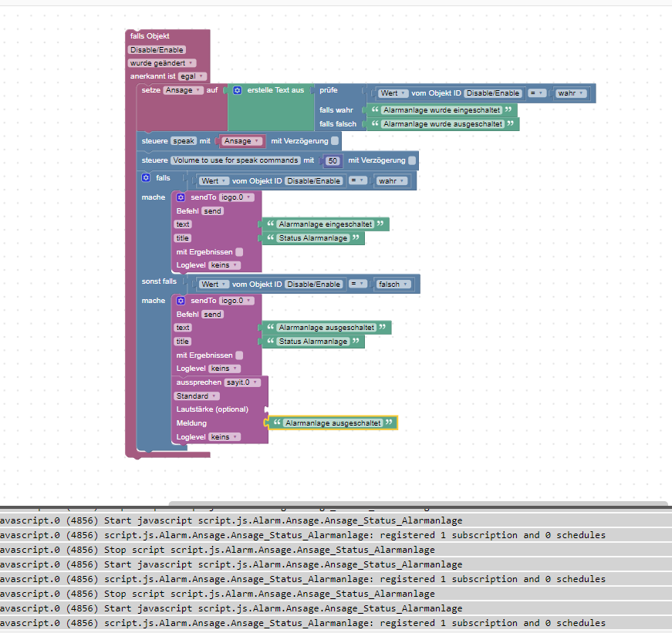The image size is (672, 633).
Task: Edit text 'Alarmanlage wurde eingeschaltet'
Action: coord(441,110)
